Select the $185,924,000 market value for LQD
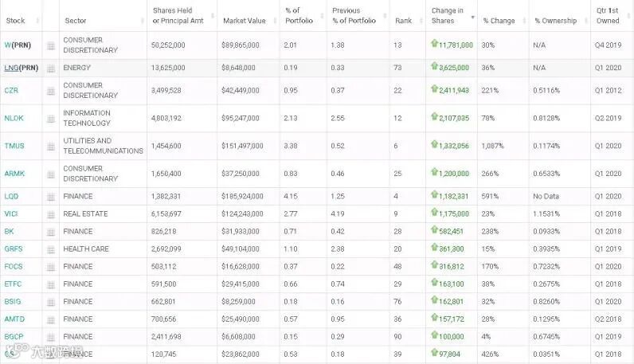634x364 pixels. (242, 197)
